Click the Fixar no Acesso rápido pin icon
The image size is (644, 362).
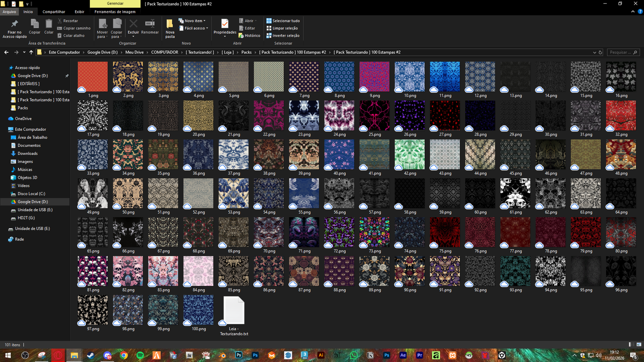14,24
